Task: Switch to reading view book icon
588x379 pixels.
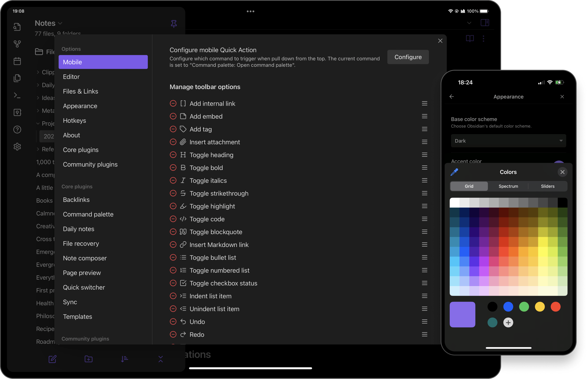Action: (470, 39)
